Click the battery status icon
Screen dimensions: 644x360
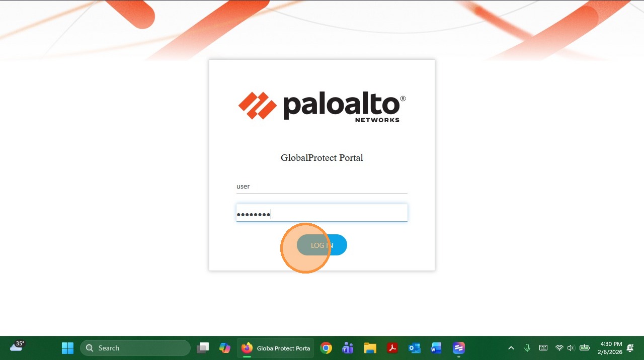coord(585,348)
